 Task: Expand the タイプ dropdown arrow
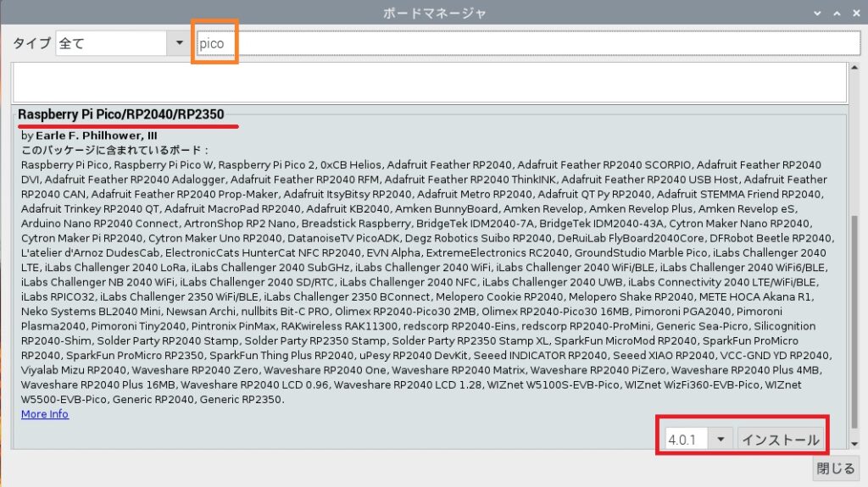tap(179, 43)
